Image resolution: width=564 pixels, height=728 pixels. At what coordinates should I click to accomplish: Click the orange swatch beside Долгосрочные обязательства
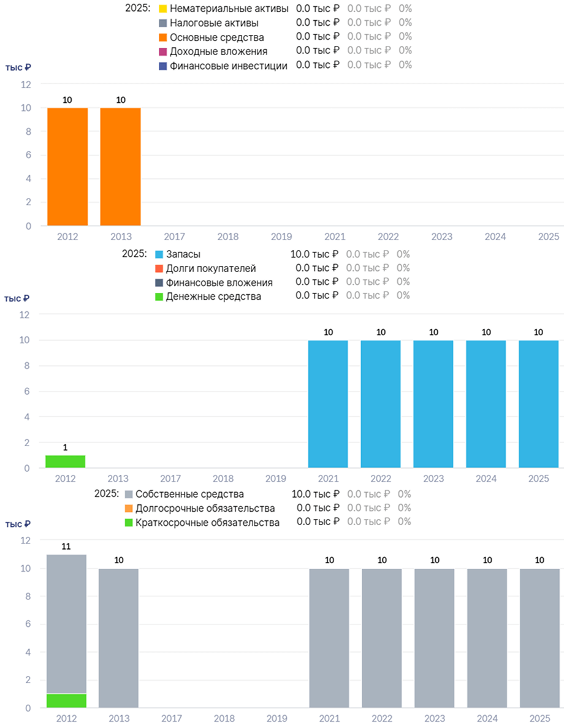pyautogui.click(x=129, y=509)
